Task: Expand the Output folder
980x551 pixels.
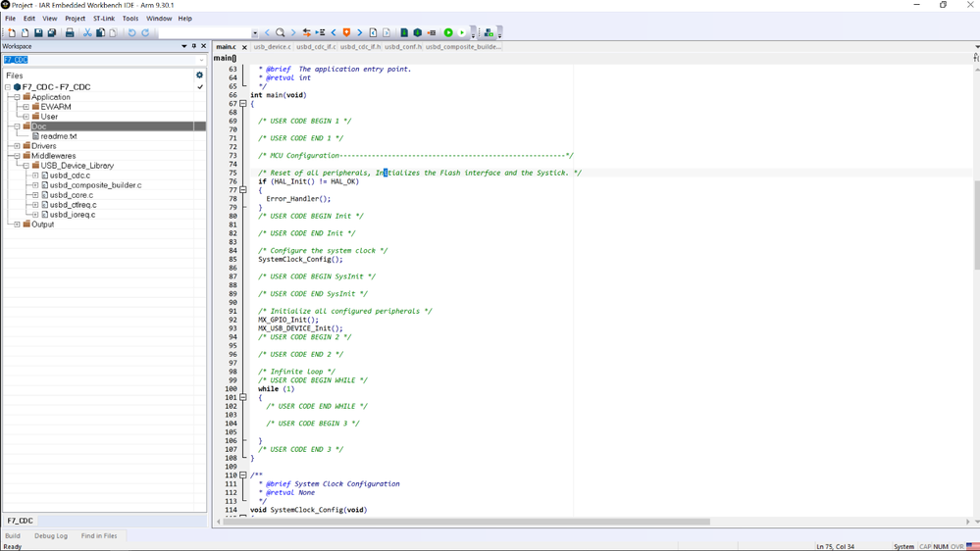Action: click(x=17, y=225)
